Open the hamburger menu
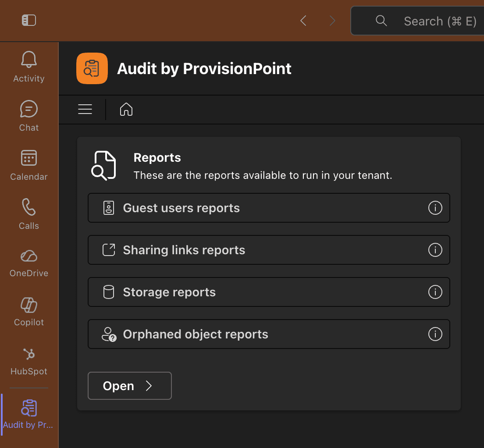The image size is (484, 448). tap(85, 109)
